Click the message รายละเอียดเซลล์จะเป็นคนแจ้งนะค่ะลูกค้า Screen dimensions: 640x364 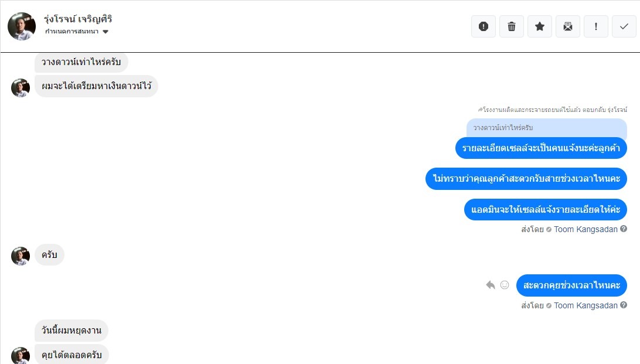(541, 148)
